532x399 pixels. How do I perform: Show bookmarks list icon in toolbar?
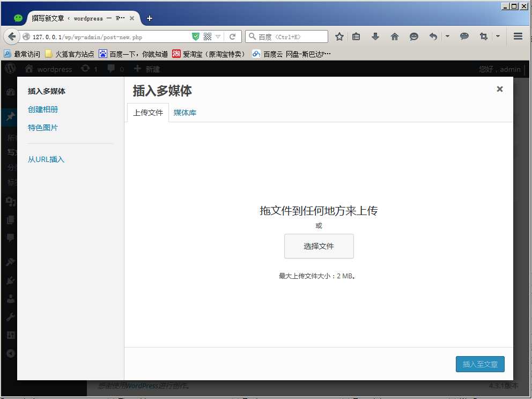(356, 36)
